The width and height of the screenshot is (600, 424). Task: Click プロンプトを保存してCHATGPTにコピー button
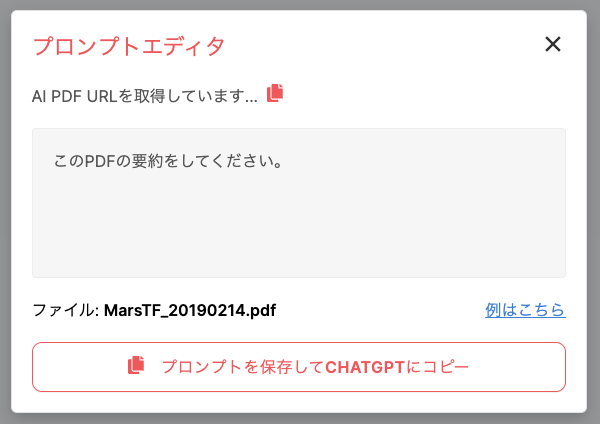[299, 367]
